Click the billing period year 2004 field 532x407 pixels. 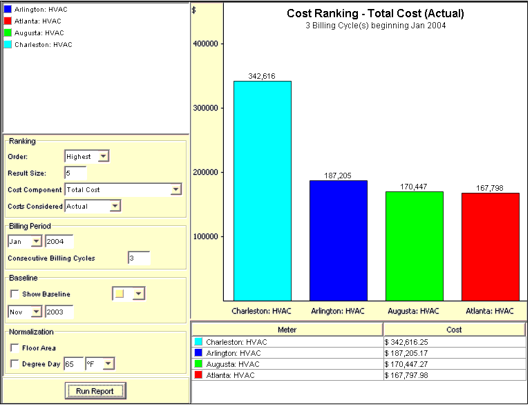[59, 241]
